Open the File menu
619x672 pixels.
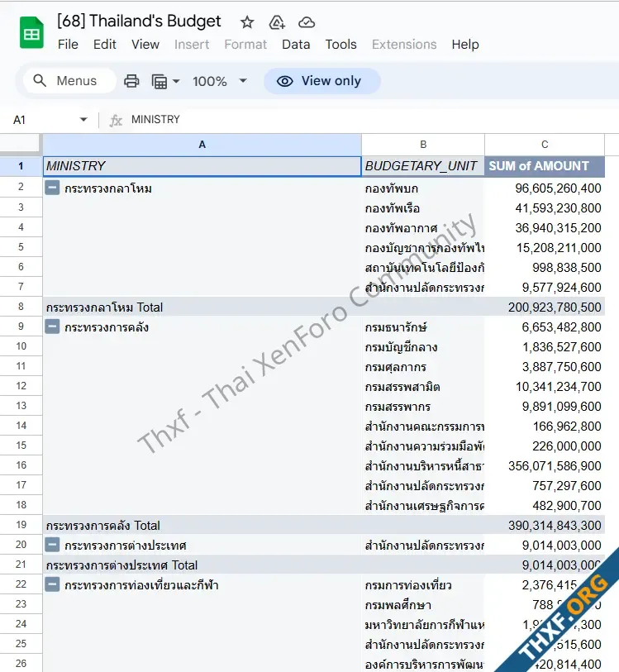pos(68,45)
